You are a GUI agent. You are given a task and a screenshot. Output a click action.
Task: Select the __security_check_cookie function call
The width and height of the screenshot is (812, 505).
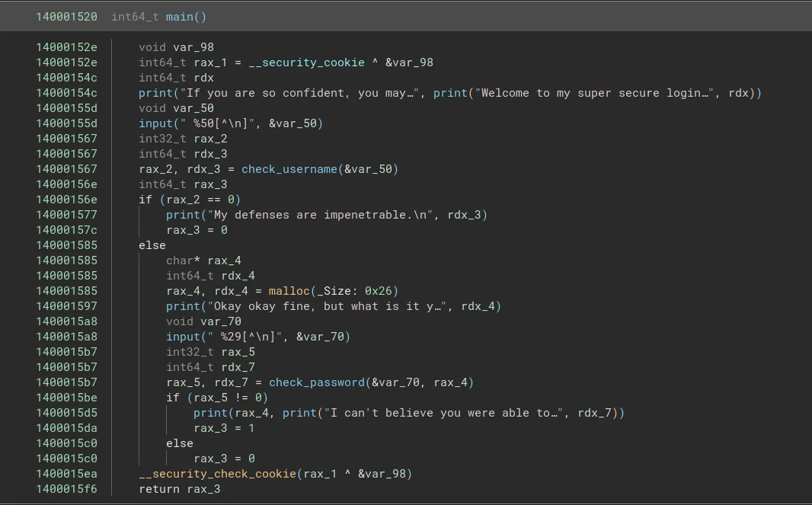click(218, 474)
